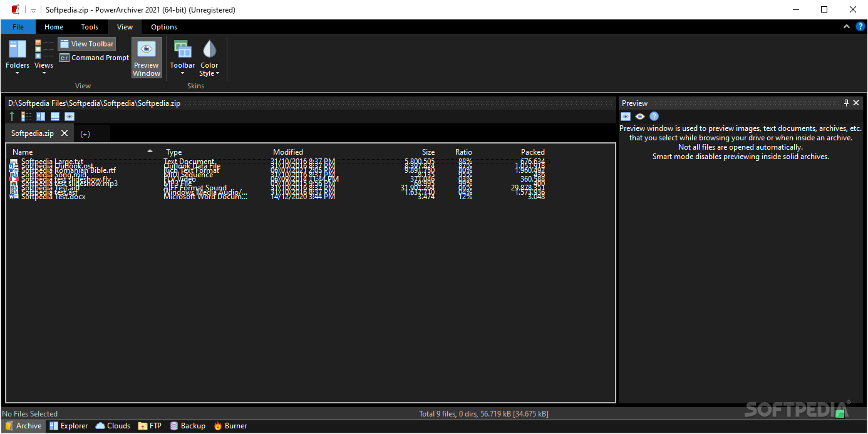Sort by the Modified column header
The height and width of the screenshot is (434, 868).
(x=288, y=152)
